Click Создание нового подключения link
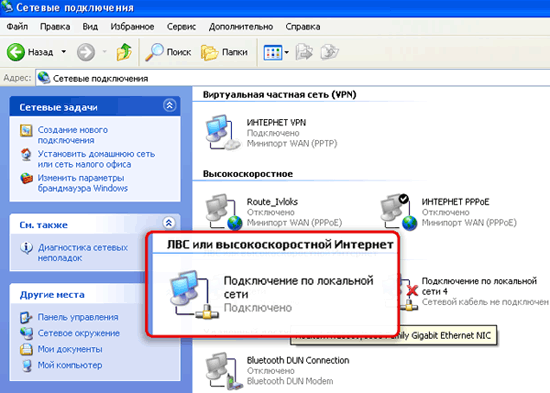 coord(73,135)
